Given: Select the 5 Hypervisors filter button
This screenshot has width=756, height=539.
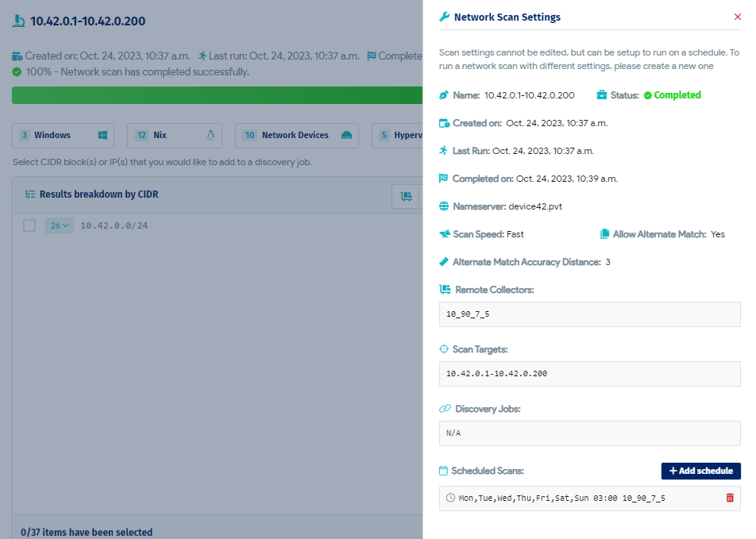Looking at the screenshot, I should 397,136.
